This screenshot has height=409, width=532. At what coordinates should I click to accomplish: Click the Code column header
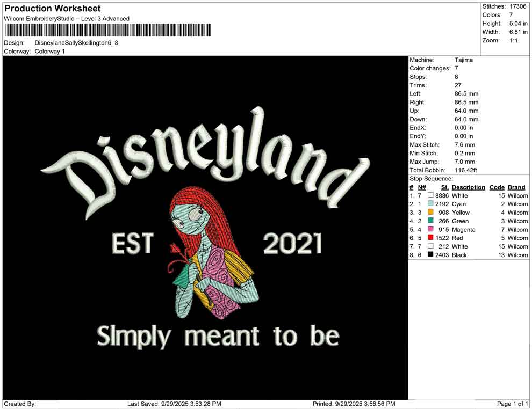(x=497, y=187)
